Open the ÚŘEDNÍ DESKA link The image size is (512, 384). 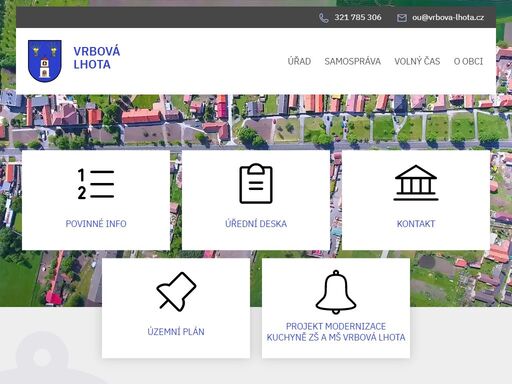256,224
